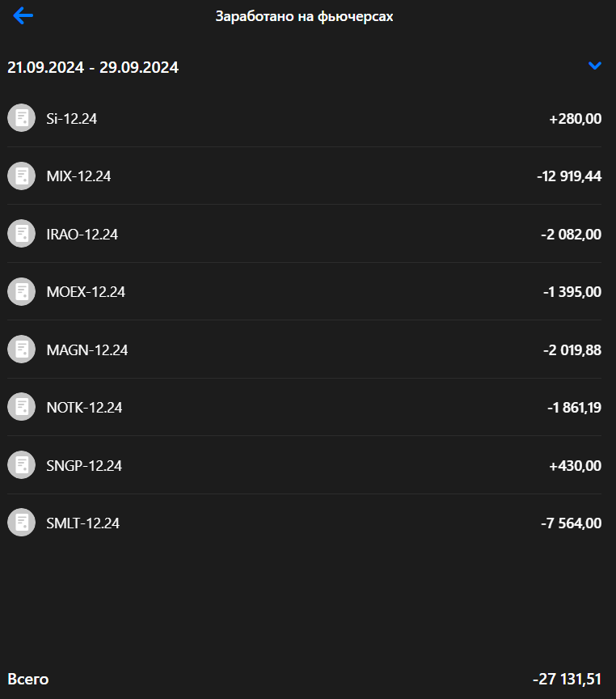The image size is (616, 699).
Task: Click the -1 861,19 NOTK result
Action: point(574,408)
